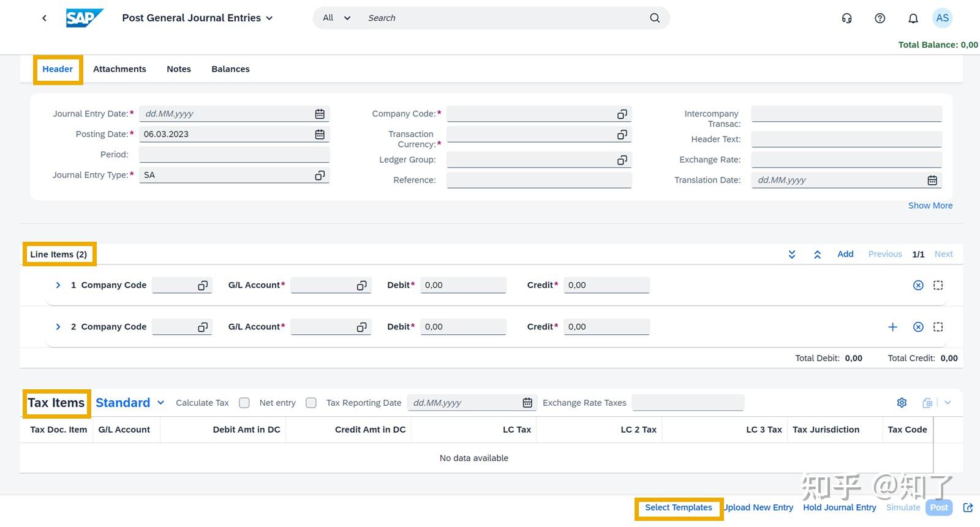Click the Show More link
Viewport: 980px width, 527px height.
click(x=930, y=206)
